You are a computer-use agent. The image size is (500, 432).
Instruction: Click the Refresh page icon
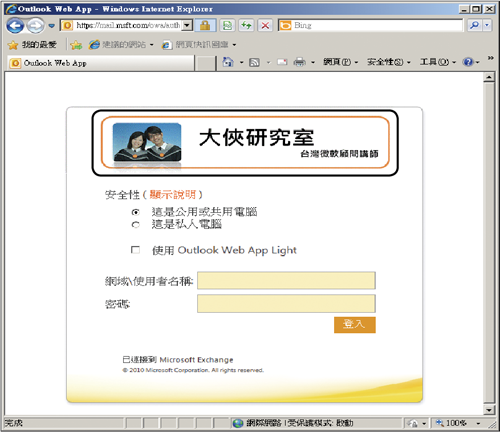(246, 25)
